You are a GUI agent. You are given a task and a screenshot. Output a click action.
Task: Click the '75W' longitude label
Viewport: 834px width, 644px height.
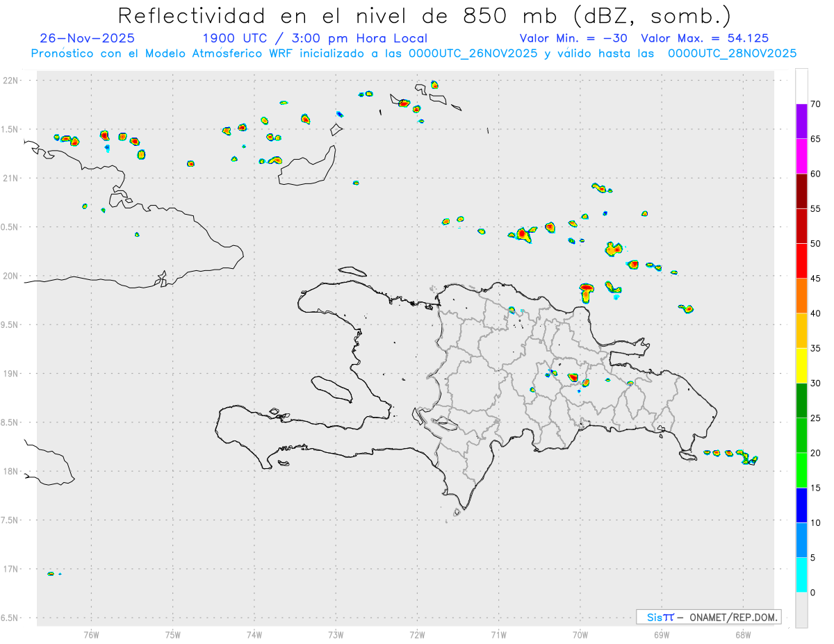[x=173, y=634]
